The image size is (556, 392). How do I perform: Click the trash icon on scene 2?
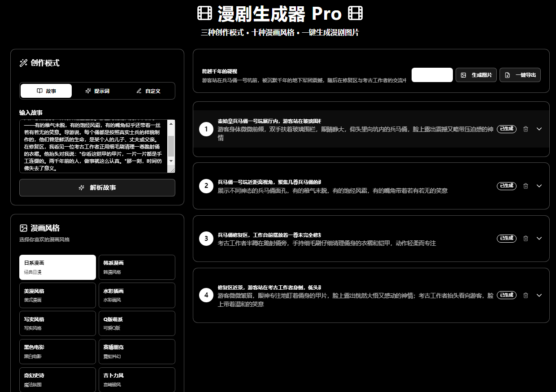526,186
